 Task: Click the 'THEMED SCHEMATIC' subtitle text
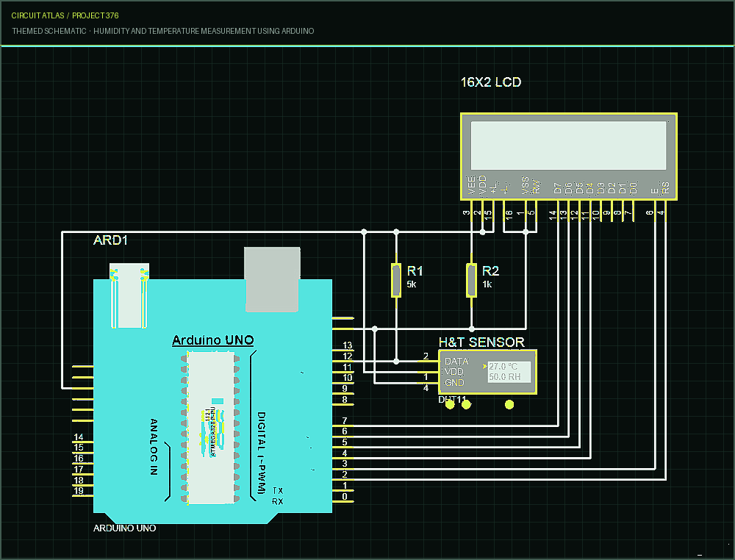coord(49,31)
